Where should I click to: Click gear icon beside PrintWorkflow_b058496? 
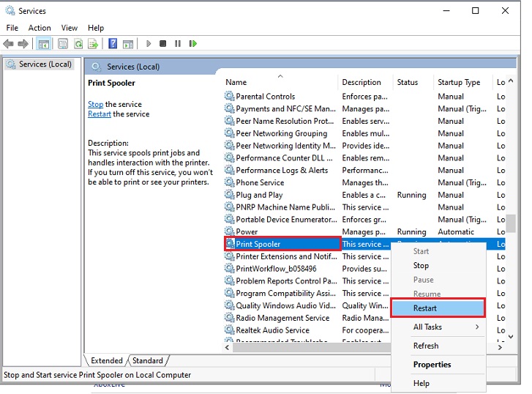click(230, 268)
